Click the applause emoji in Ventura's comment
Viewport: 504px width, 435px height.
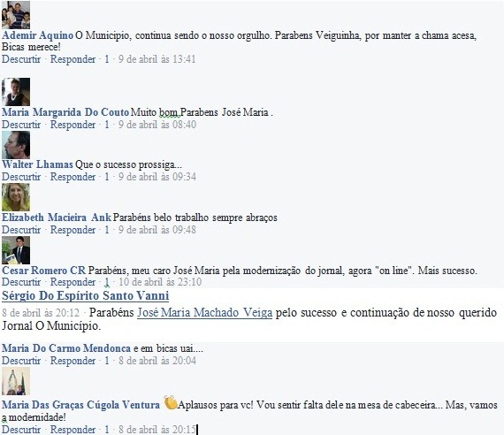point(171,402)
